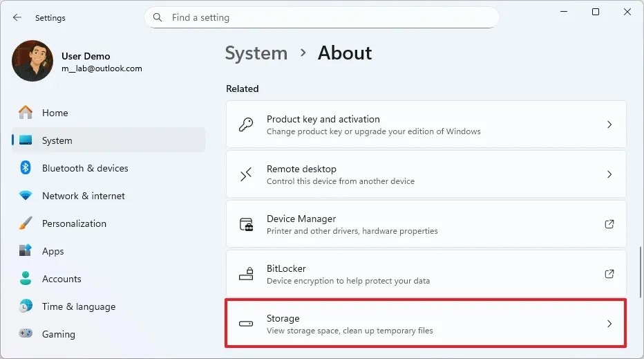The width and height of the screenshot is (644, 359).
Task: Click the Remote desktop arrows icon
Action: coord(246,174)
